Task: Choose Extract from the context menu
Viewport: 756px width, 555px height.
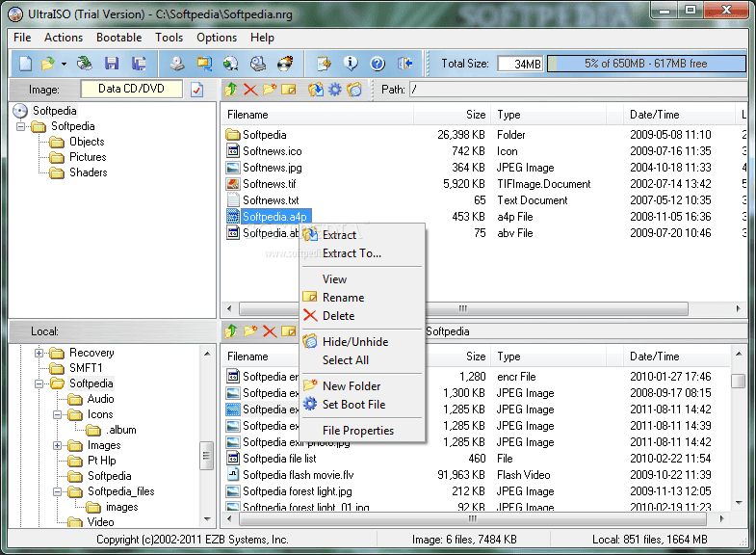Action: [362, 235]
